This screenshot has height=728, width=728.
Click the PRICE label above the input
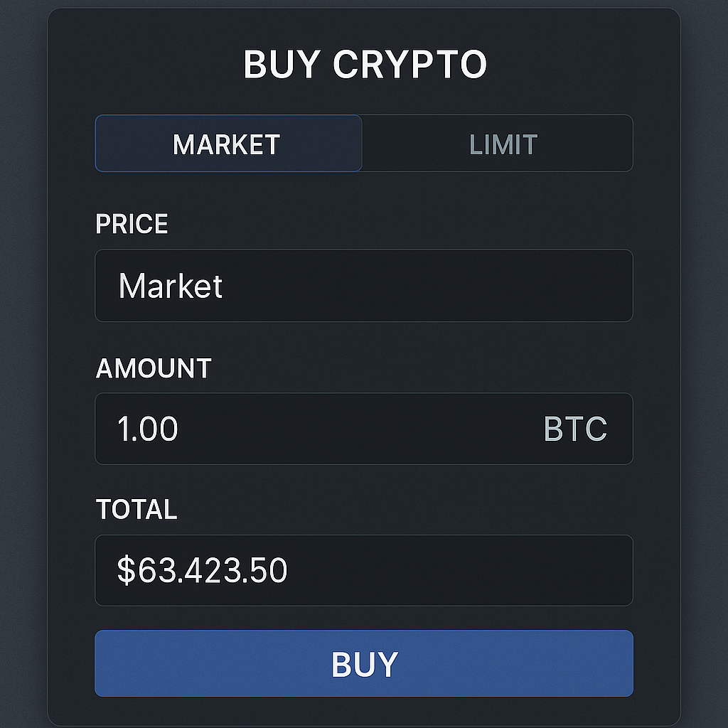(132, 224)
